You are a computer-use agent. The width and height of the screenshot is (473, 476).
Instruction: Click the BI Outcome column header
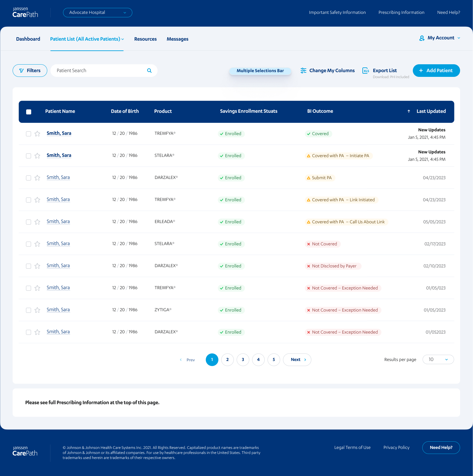[x=320, y=111]
